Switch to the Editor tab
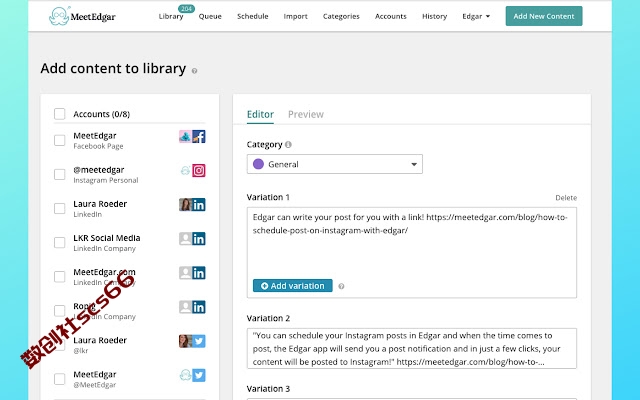This screenshot has width=640, height=400. point(260,114)
